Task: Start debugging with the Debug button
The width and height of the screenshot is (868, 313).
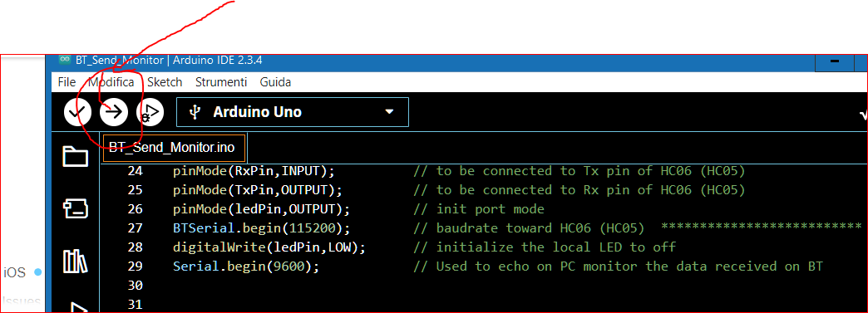Action: tap(150, 112)
